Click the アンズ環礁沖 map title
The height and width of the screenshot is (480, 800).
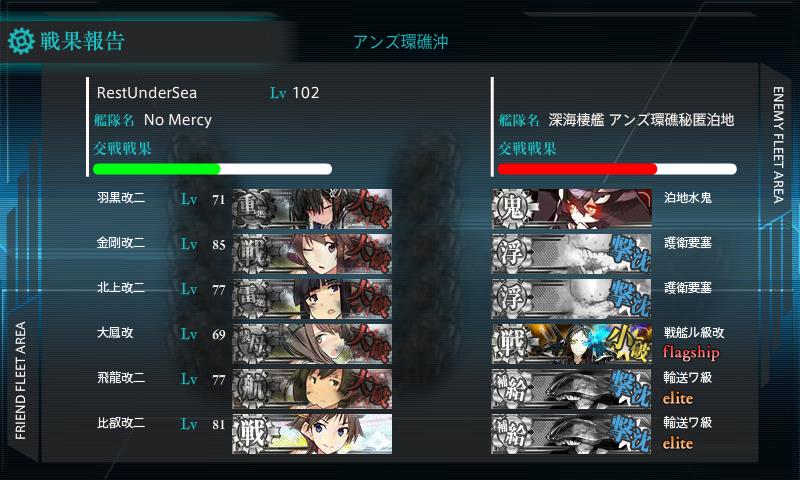click(x=401, y=42)
